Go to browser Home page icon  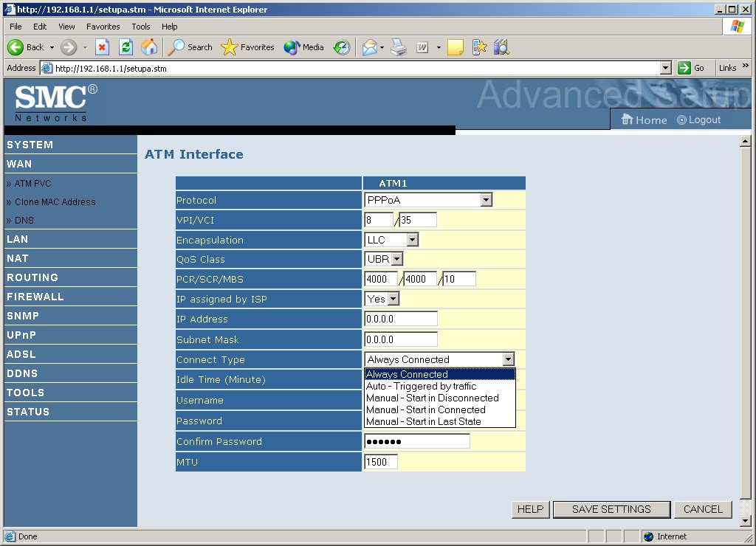[x=149, y=47]
